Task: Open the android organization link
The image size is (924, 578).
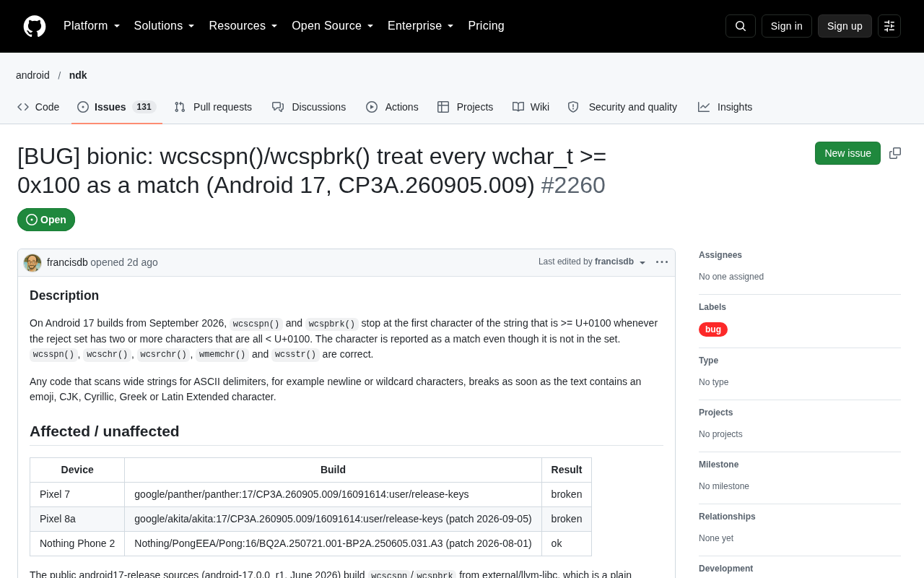Action: (x=33, y=75)
